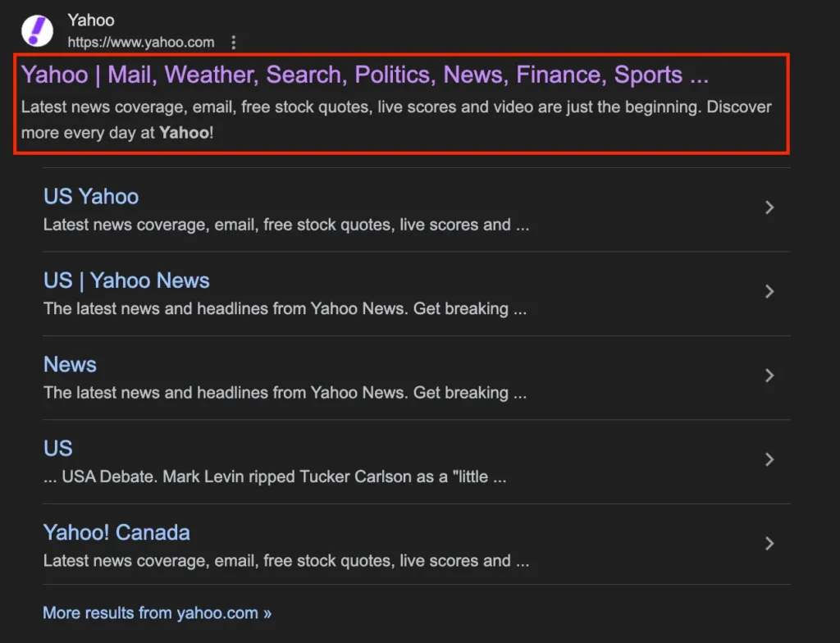Open the Yahoo! Canada sitelink
This screenshot has width=840, height=643.
(x=116, y=532)
